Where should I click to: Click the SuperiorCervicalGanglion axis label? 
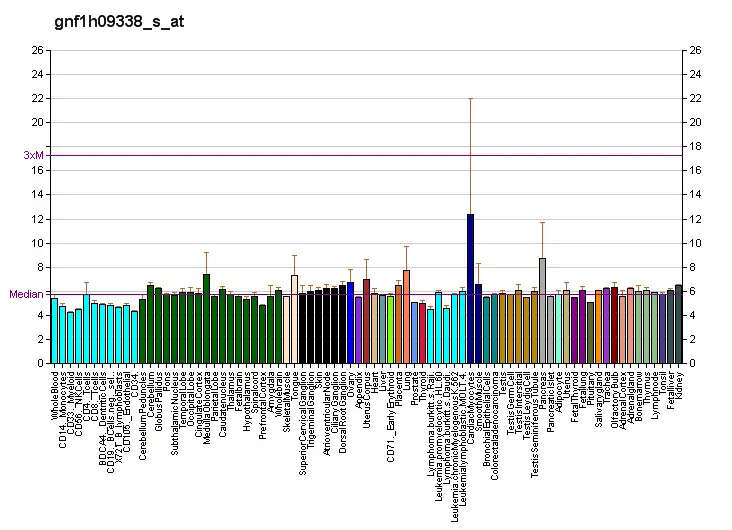click(x=302, y=408)
